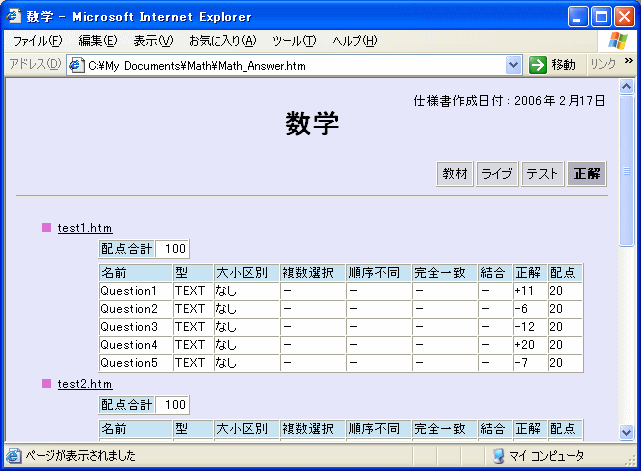Viewport: 641px width, 471px height.
Task: Switch to the ライブ tab
Action: tap(497, 174)
